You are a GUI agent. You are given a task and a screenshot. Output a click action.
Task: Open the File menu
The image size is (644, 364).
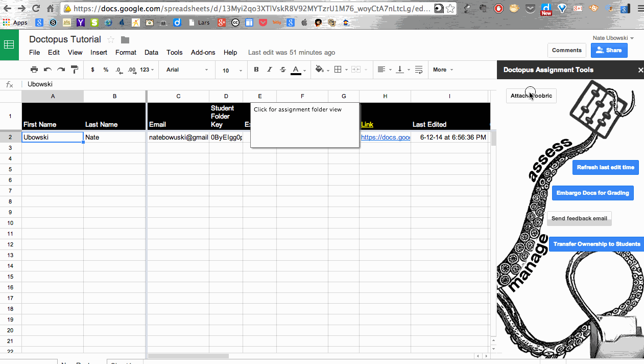pos(34,52)
